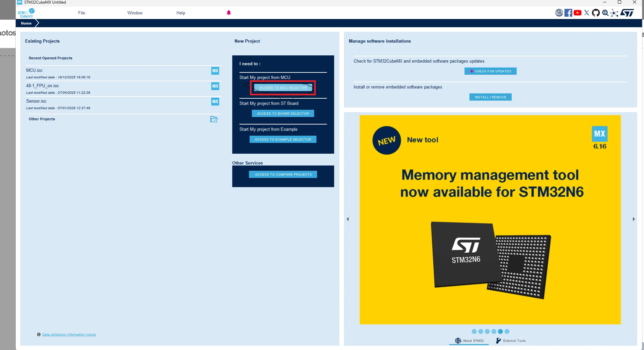
Task: Click the Other Projects label
Action: tap(42, 119)
